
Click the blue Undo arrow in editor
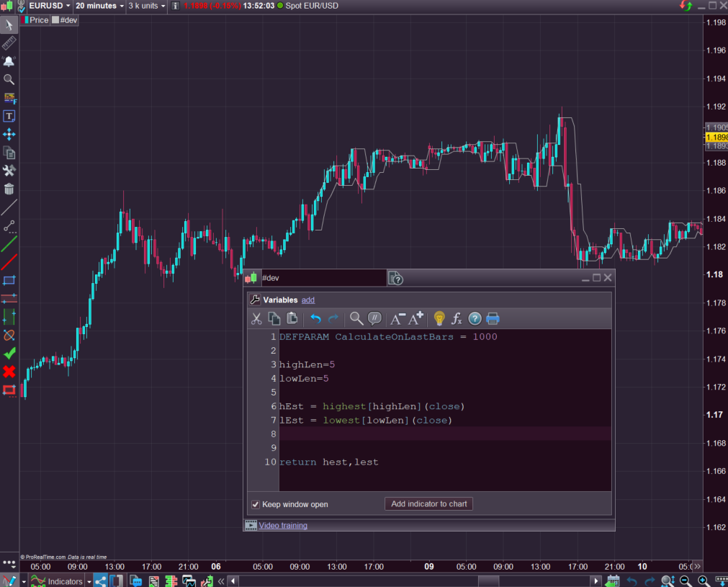coord(315,318)
